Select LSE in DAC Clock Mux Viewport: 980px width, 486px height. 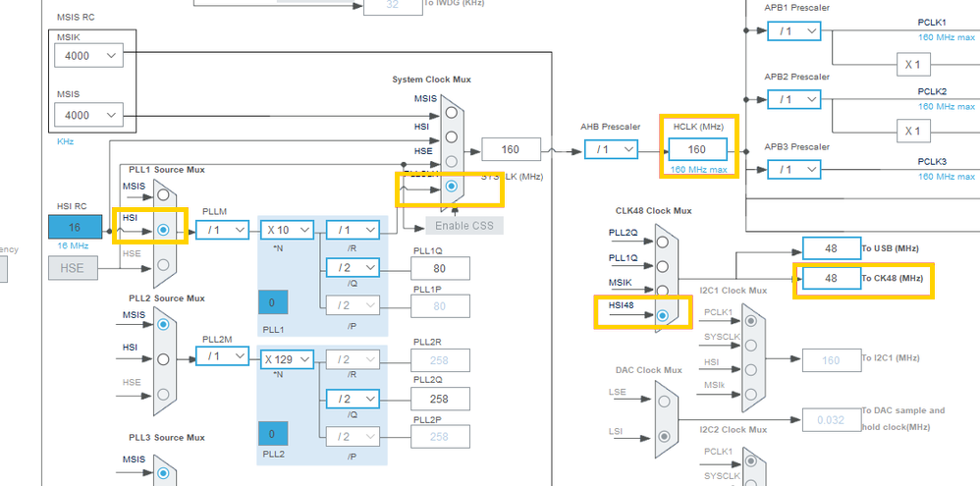pos(664,401)
